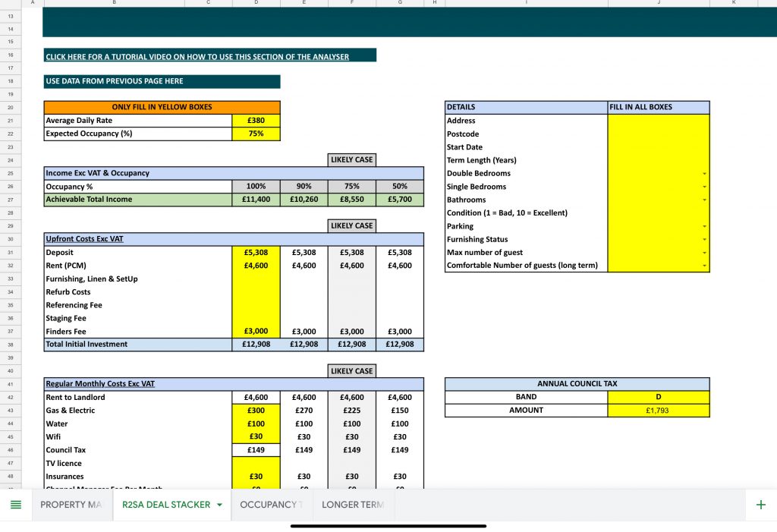Open the tutorial video link
This screenshot has width=777, height=532.
click(197, 56)
